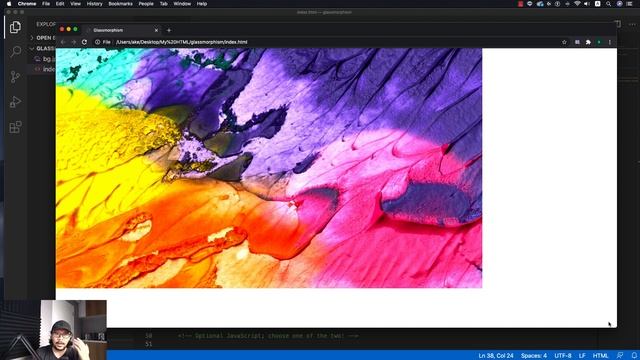Screen dimensions: 640x360
Task: Open the Chrome application menu
Action: 27,4
